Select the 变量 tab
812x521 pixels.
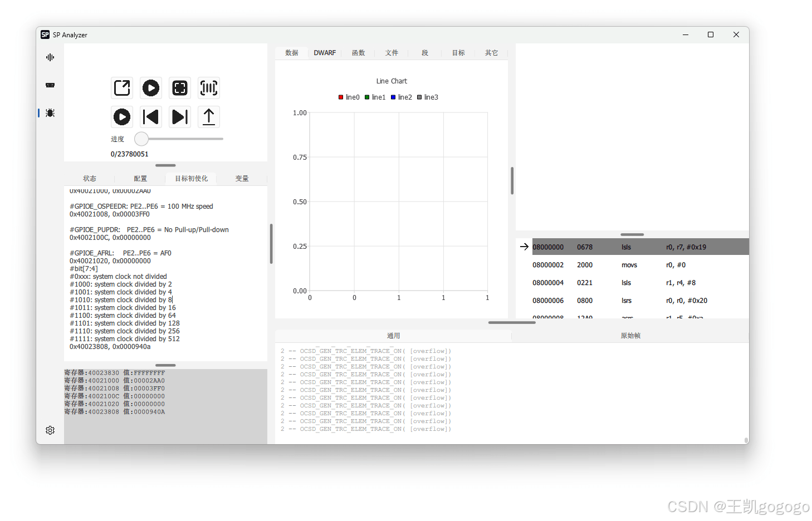tap(242, 179)
